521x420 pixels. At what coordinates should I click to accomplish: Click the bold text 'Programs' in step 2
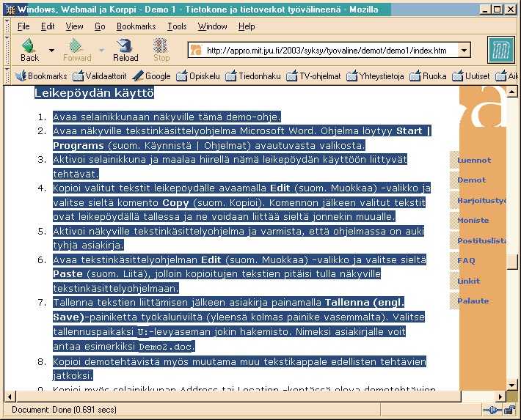coord(79,146)
